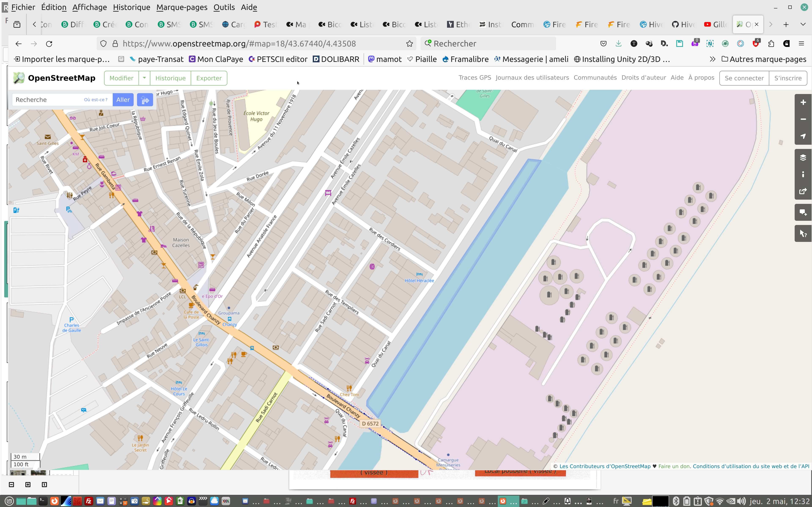The width and height of the screenshot is (812, 507).
Task: Click the directions arrow button
Action: [x=145, y=100]
